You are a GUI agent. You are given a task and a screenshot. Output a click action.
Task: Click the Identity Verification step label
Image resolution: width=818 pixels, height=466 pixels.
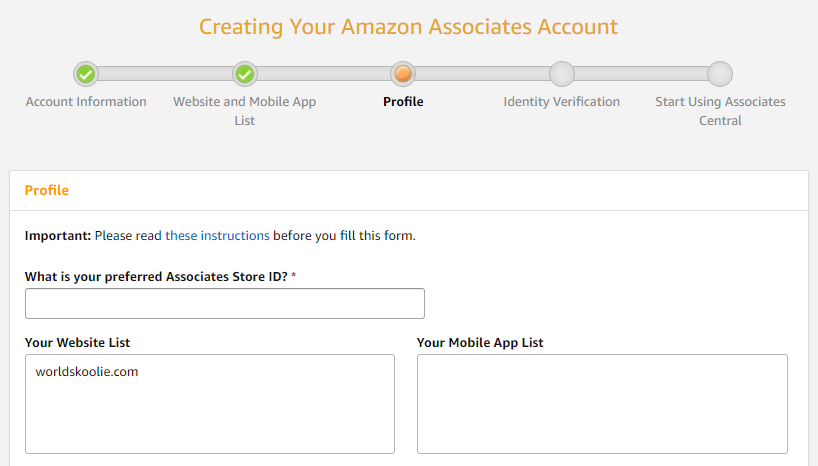click(562, 102)
